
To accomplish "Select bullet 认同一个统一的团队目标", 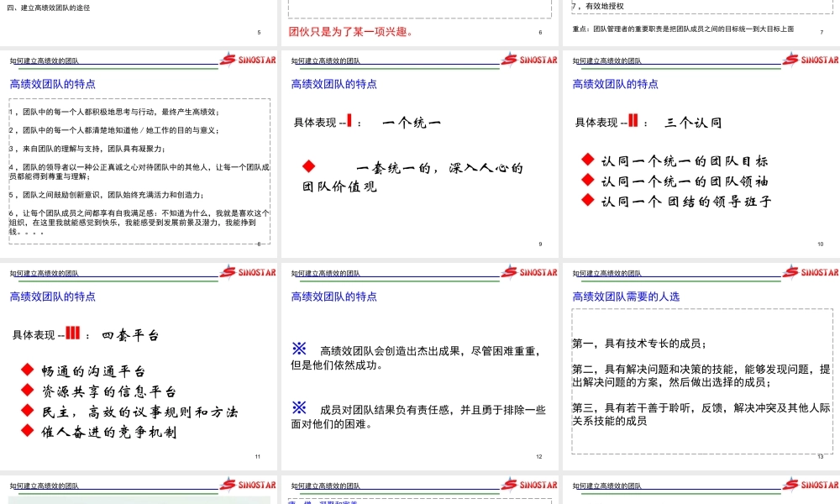I will click(x=684, y=160).
